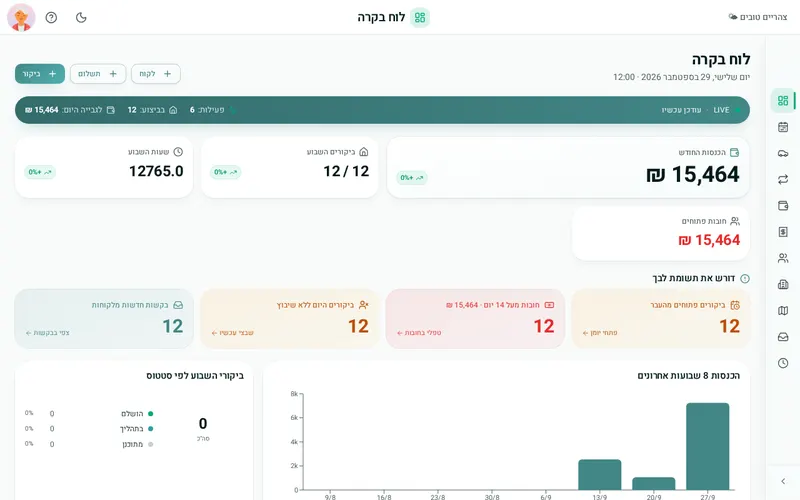The image size is (800, 500).
Task: Click the red ₪ 15,464 open debts value
Action: [709, 240]
